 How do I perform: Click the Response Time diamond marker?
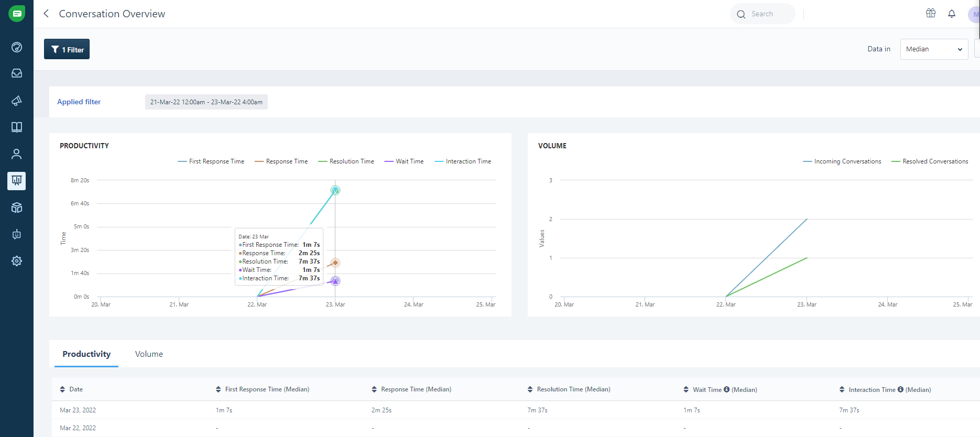(x=335, y=263)
